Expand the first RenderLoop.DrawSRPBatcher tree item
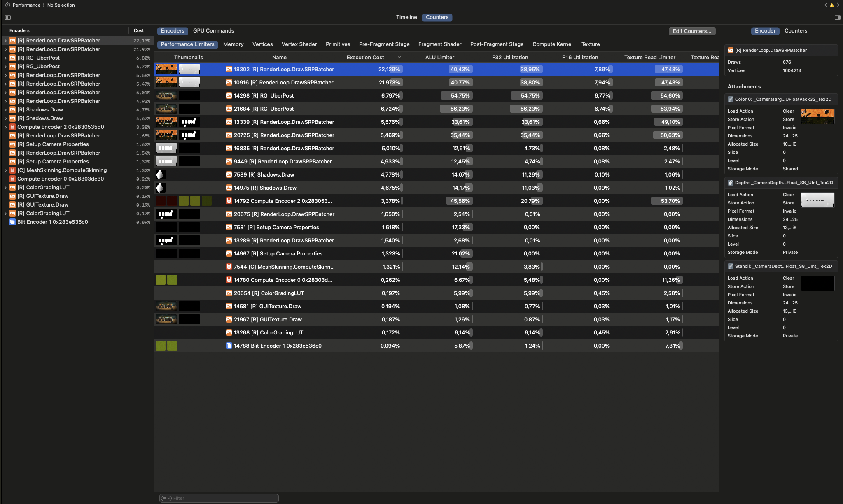This screenshot has width=843, height=504. tap(5, 41)
